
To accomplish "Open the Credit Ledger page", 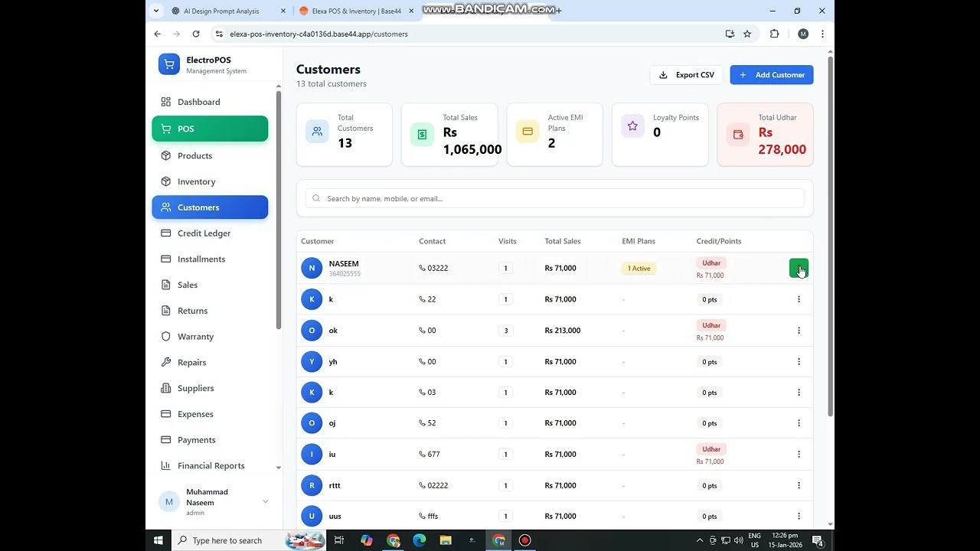I will pos(210,233).
